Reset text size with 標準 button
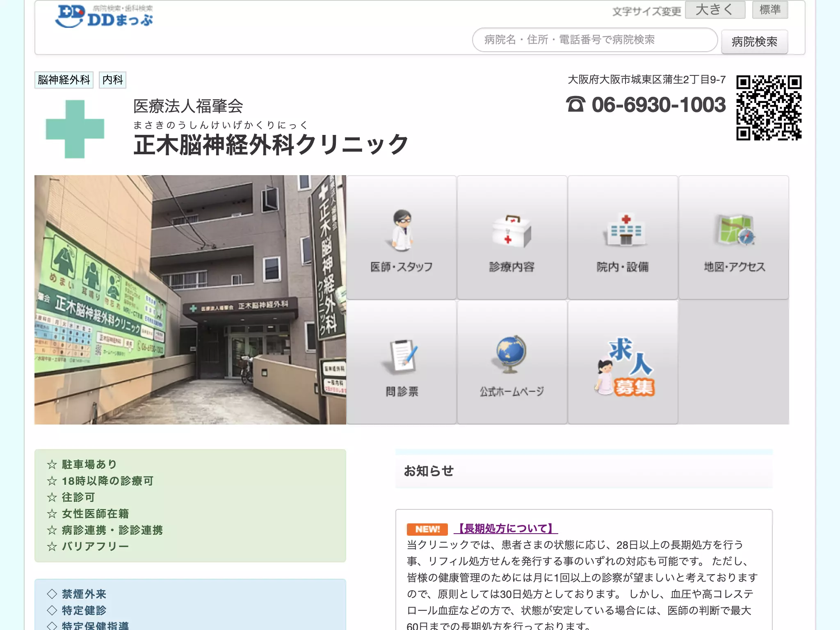840x630 pixels. coord(770,9)
